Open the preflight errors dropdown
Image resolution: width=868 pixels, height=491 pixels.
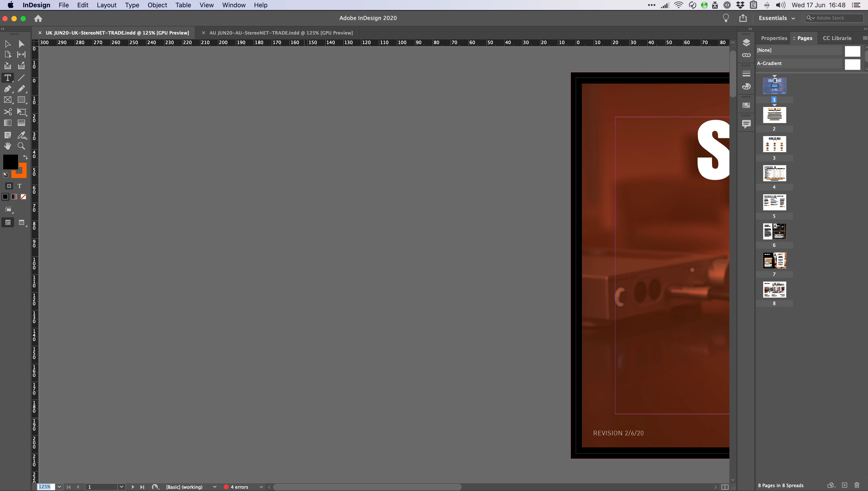click(x=261, y=487)
